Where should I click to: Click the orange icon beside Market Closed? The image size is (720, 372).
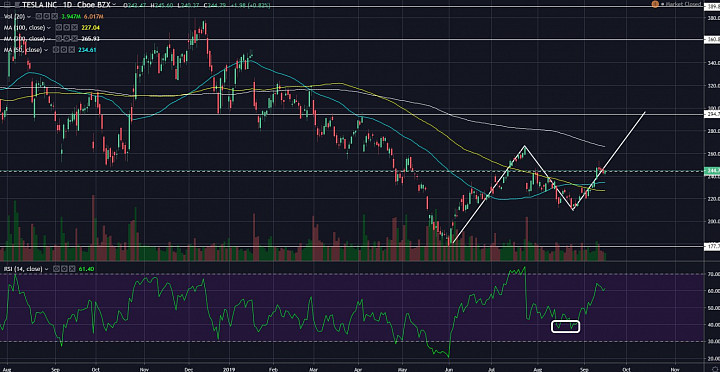[x=655, y=4]
